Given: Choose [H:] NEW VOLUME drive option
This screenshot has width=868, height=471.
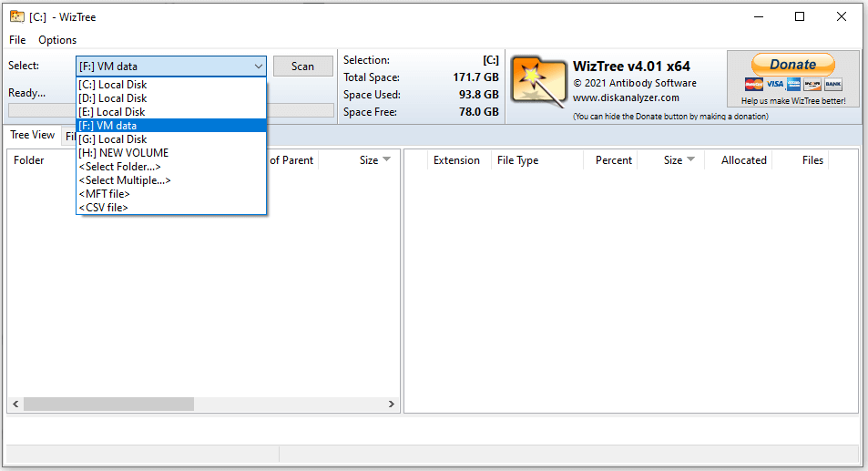Looking at the screenshot, I should (123, 153).
